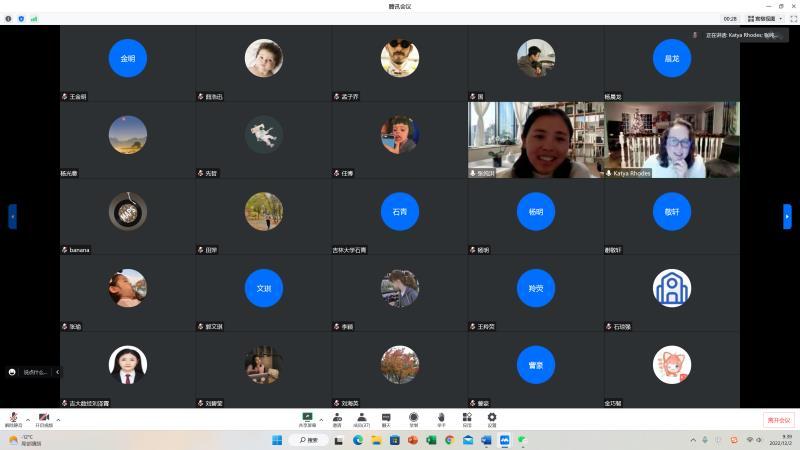Start recording the meeting
Image resolution: width=800 pixels, height=450 pixels.
tap(413, 418)
